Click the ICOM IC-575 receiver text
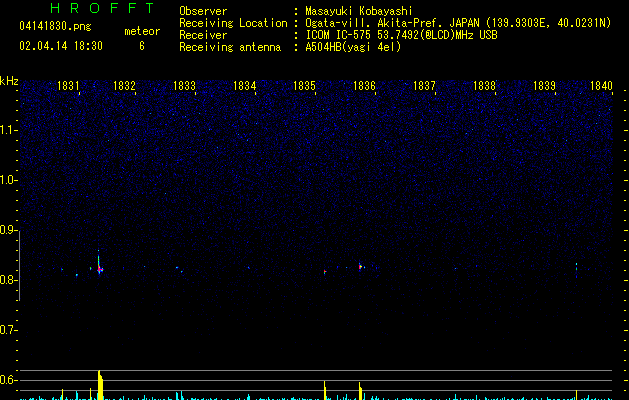629x400 pixels. (401, 35)
